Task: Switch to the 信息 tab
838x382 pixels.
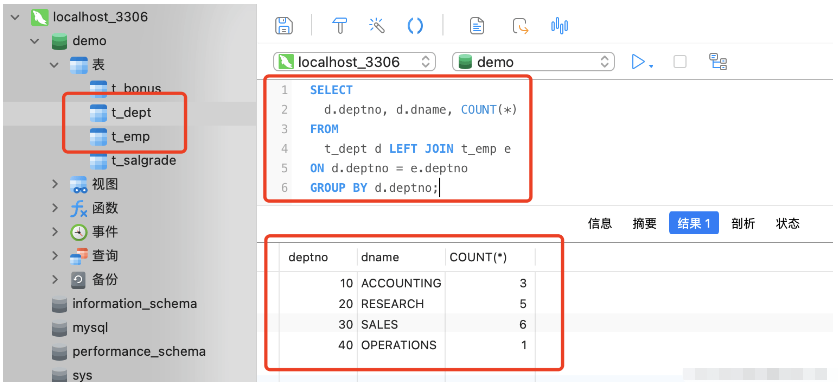Action: tap(600, 223)
